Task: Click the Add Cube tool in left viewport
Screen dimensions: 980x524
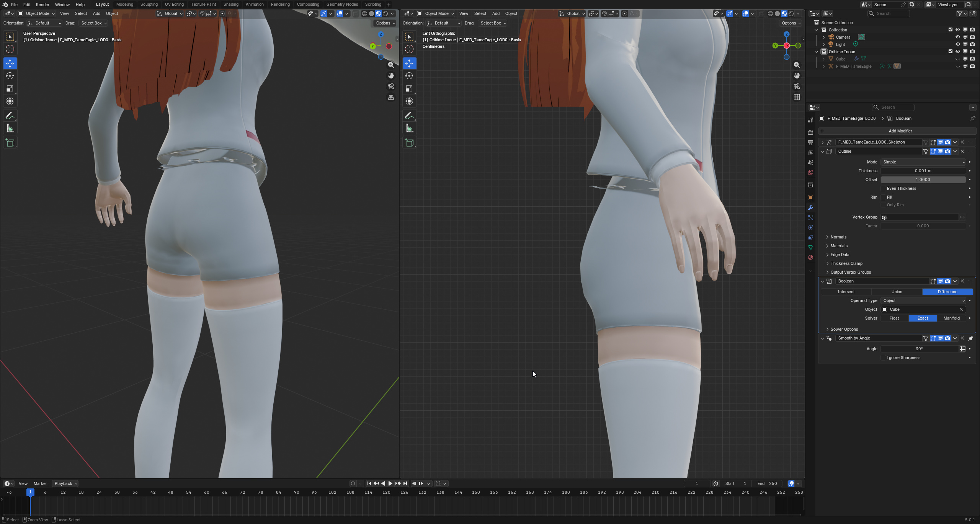Action: point(10,143)
